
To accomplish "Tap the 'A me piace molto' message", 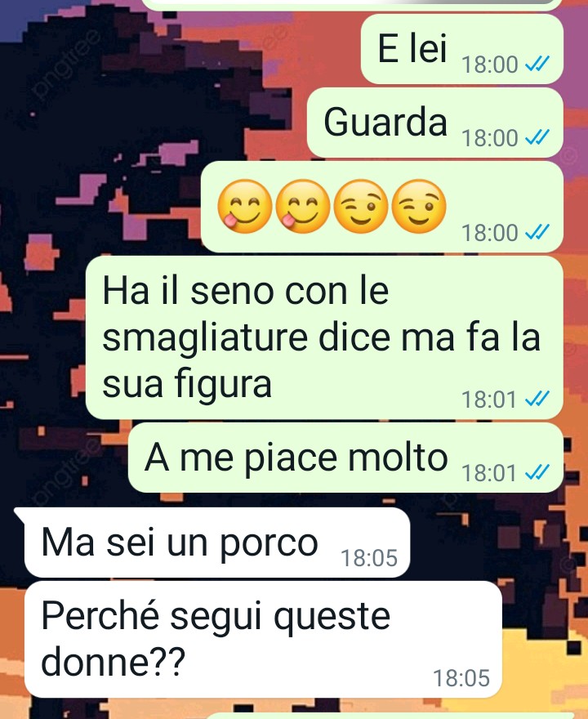I will (x=345, y=458).
